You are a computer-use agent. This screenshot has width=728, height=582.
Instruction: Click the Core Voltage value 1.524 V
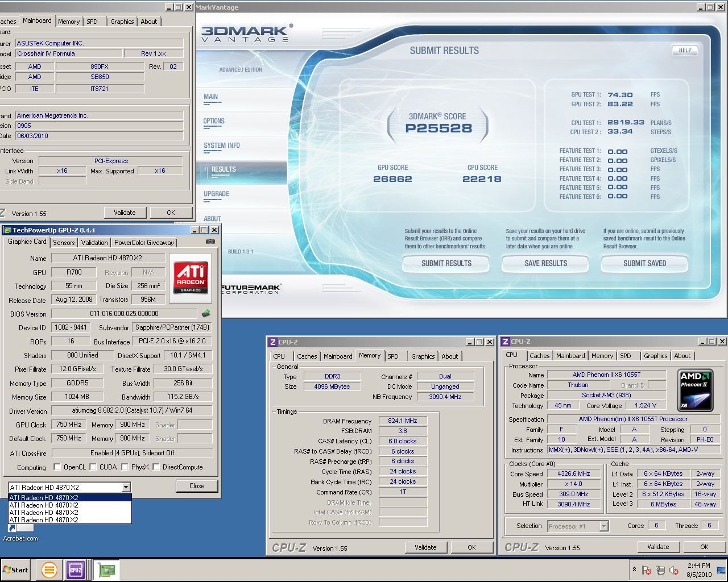click(x=645, y=406)
